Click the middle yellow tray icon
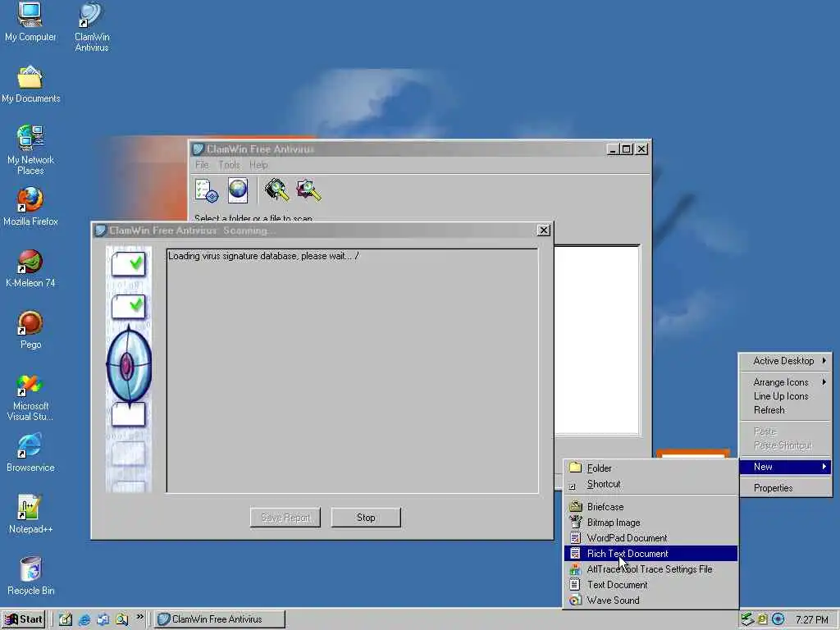 click(762, 619)
